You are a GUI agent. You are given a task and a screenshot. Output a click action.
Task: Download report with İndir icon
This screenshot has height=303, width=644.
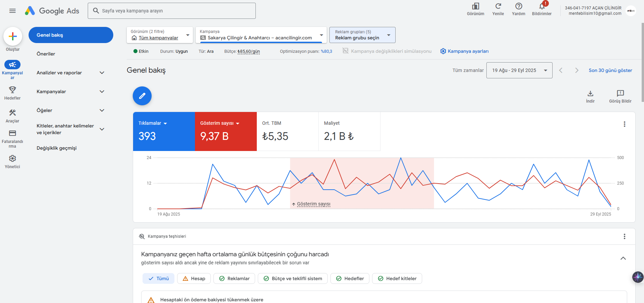click(x=590, y=93)
